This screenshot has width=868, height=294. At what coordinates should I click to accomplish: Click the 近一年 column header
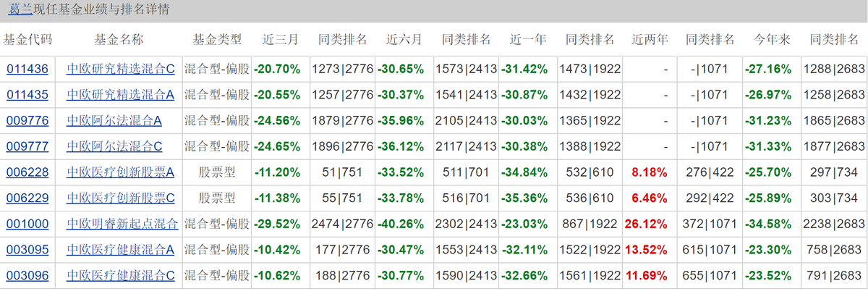527,39
